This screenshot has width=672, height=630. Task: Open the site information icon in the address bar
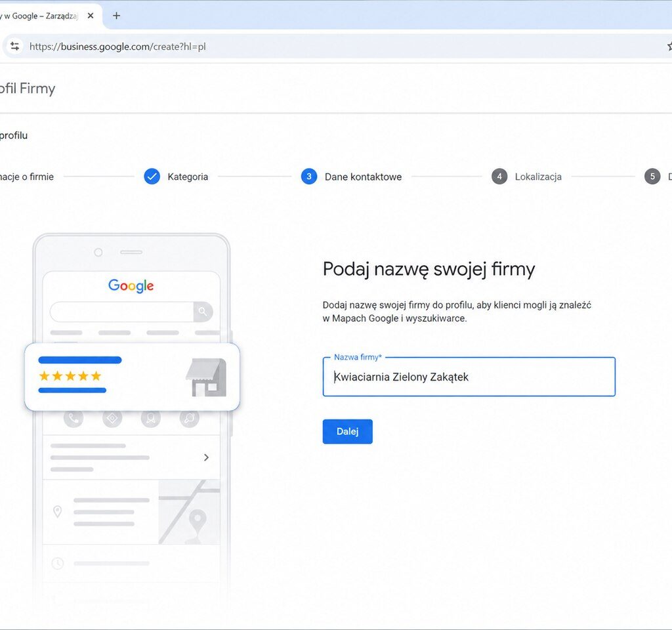click(15, 47)
